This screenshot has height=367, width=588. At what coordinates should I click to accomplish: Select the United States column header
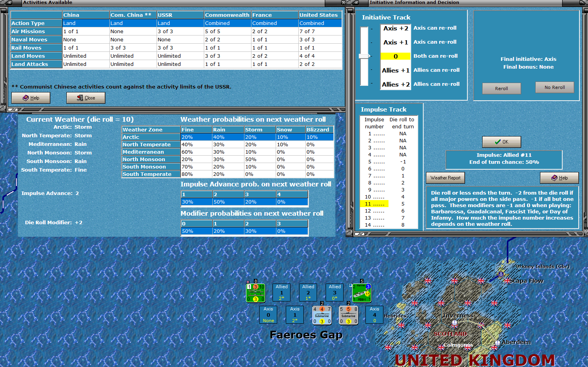click(320, 15)
